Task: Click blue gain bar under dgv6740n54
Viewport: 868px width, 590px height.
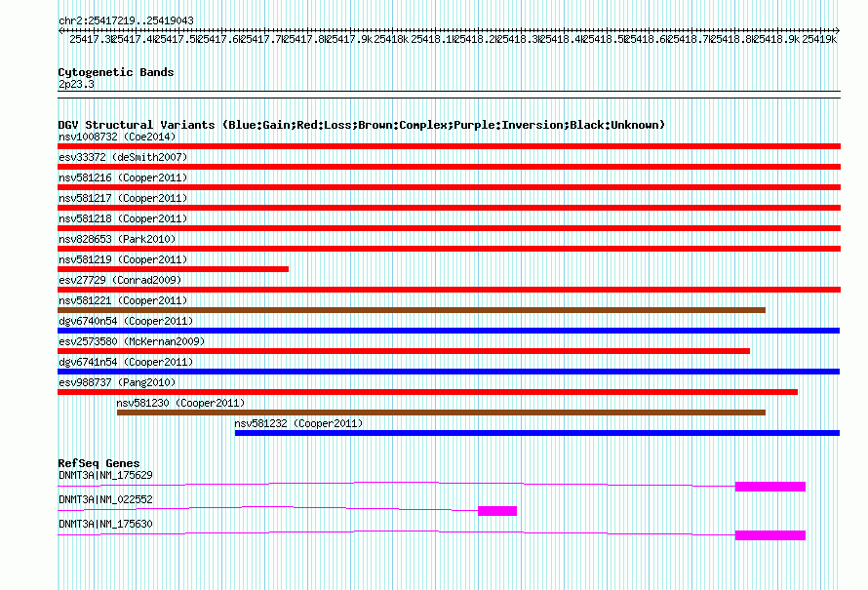Action: pos(449,331)
